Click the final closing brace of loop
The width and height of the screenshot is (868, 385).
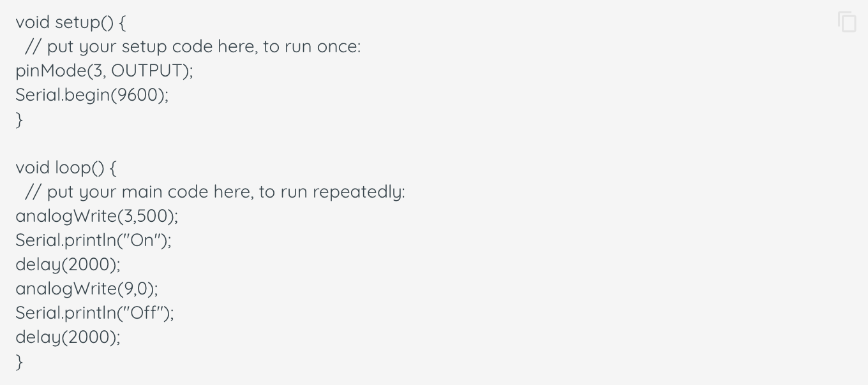pos(19,361)
